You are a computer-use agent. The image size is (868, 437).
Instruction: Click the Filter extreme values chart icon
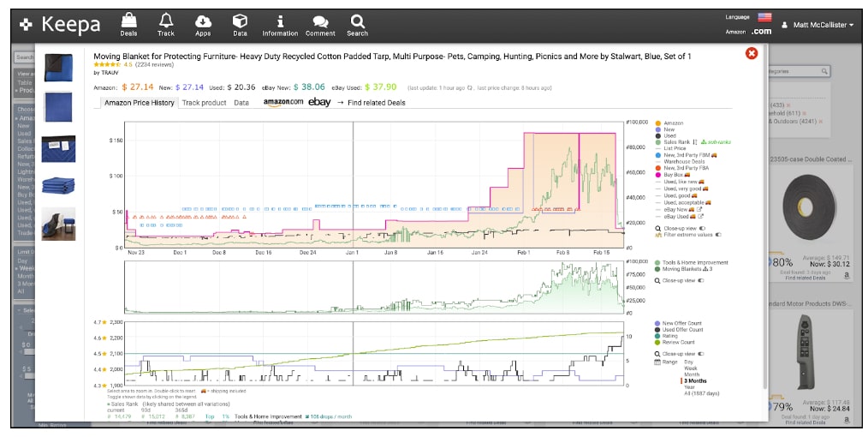click(x=658, y=235)
